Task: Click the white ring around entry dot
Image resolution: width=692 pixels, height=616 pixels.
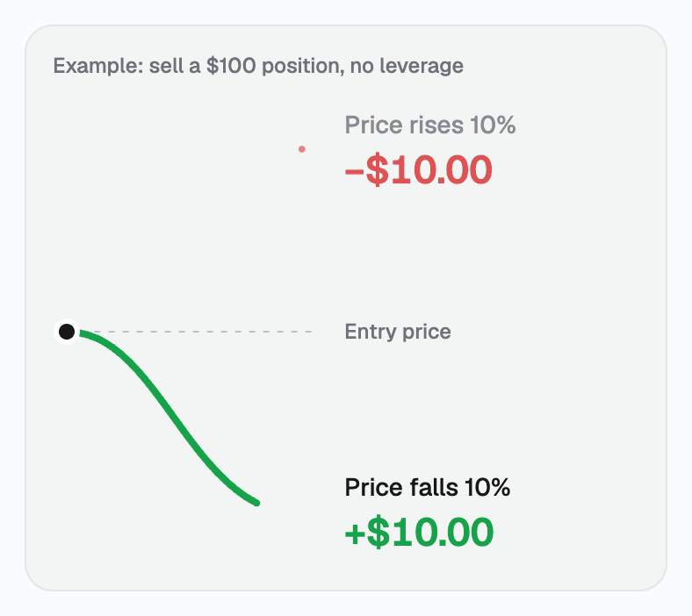Action: 67,332
